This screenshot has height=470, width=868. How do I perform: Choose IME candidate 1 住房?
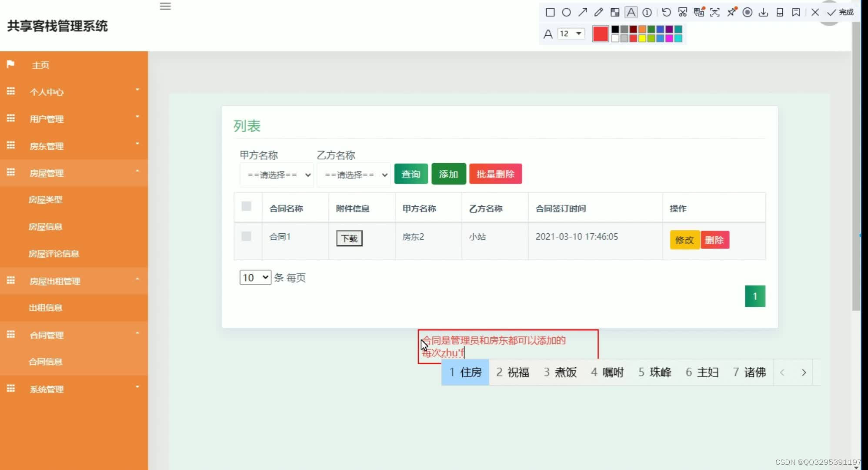coord(465,373)
